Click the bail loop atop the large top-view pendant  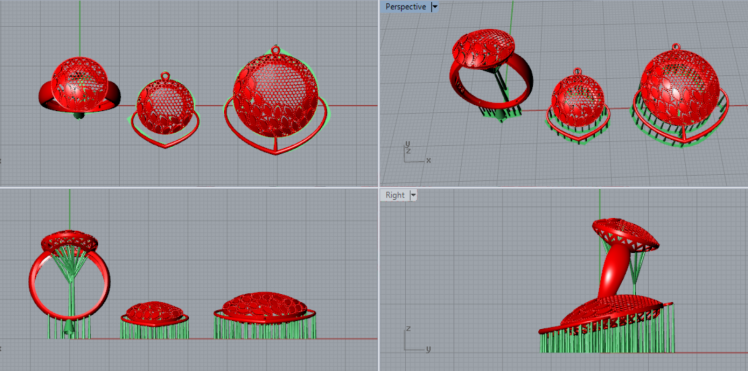275,50
